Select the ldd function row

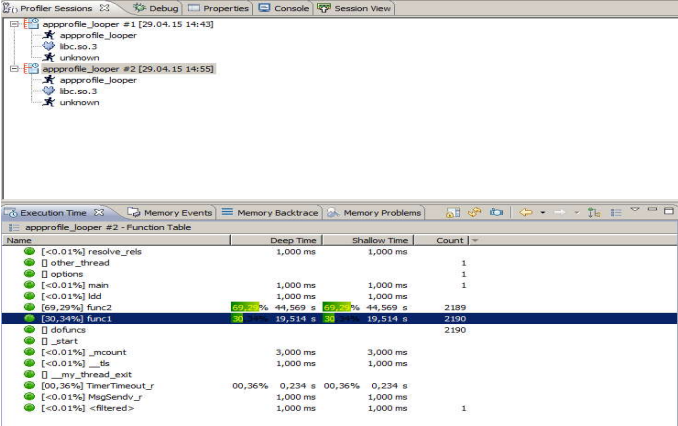[339, 297]
